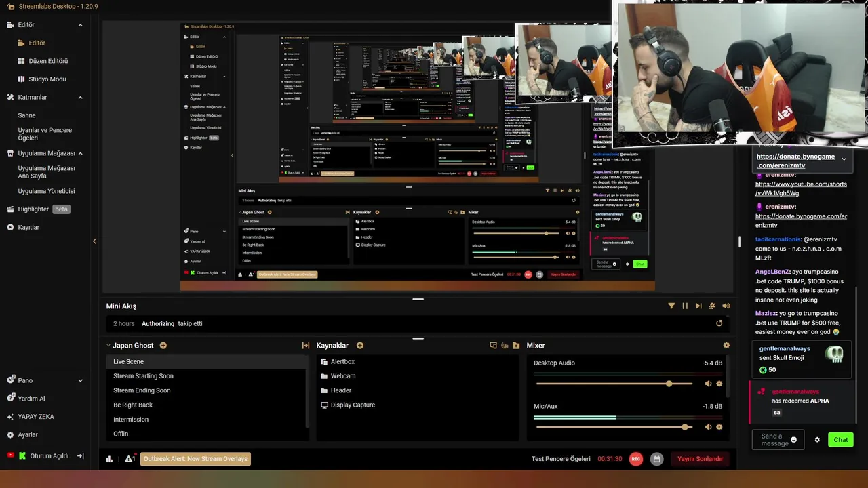Open Ayarlar settings in sidebar

point(27,434)
